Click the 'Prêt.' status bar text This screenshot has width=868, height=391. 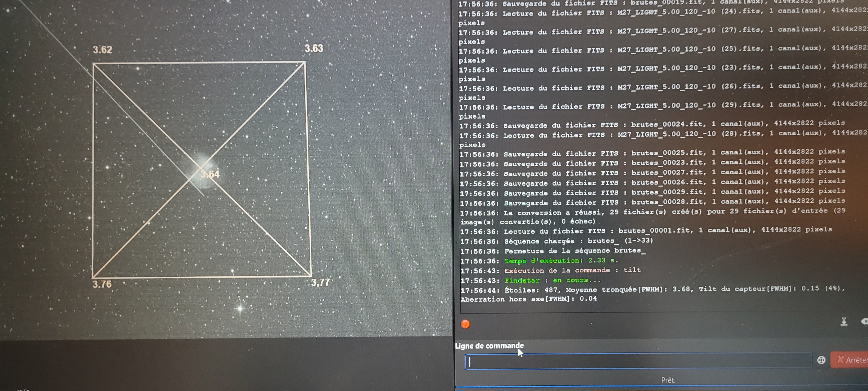click(668, 380)
